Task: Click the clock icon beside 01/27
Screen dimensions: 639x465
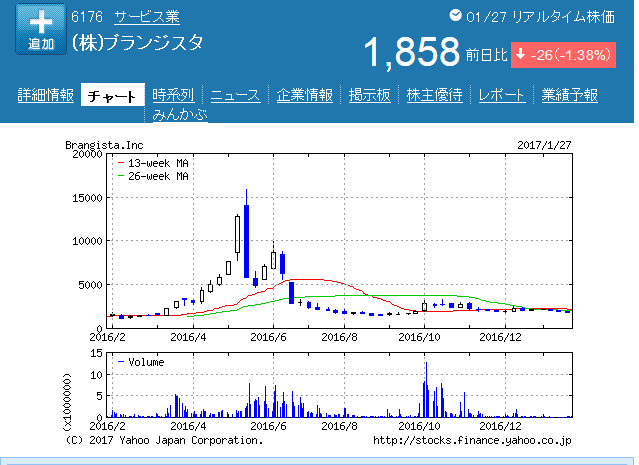Action: click(455, 15)
